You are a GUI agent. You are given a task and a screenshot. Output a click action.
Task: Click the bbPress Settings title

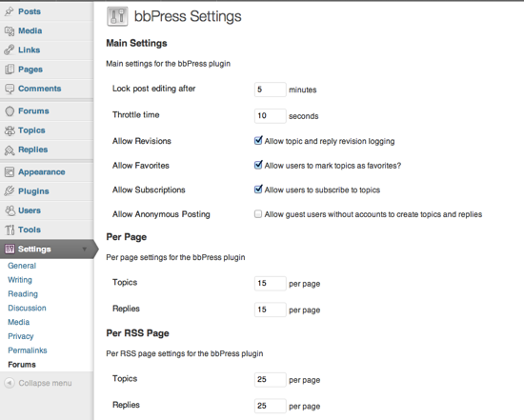188,16
